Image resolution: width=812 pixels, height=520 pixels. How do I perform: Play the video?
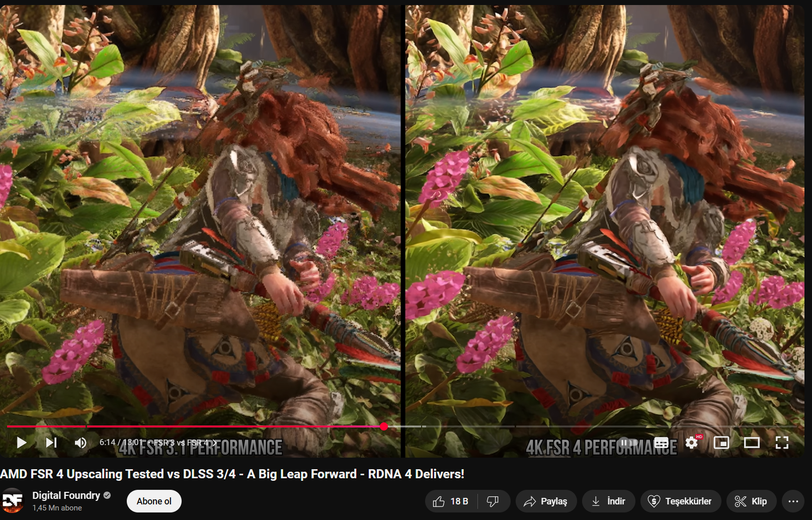[x=21, y=443]
